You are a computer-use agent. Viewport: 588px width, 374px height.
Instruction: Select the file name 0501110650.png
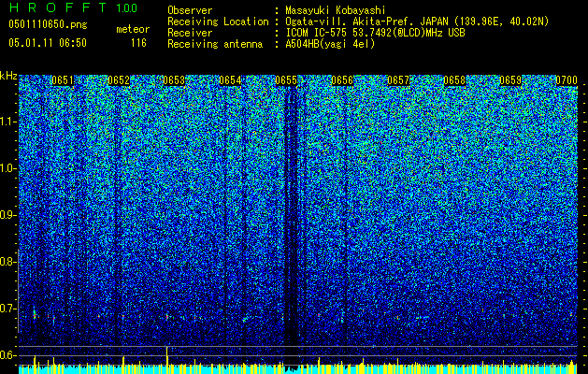48,24
